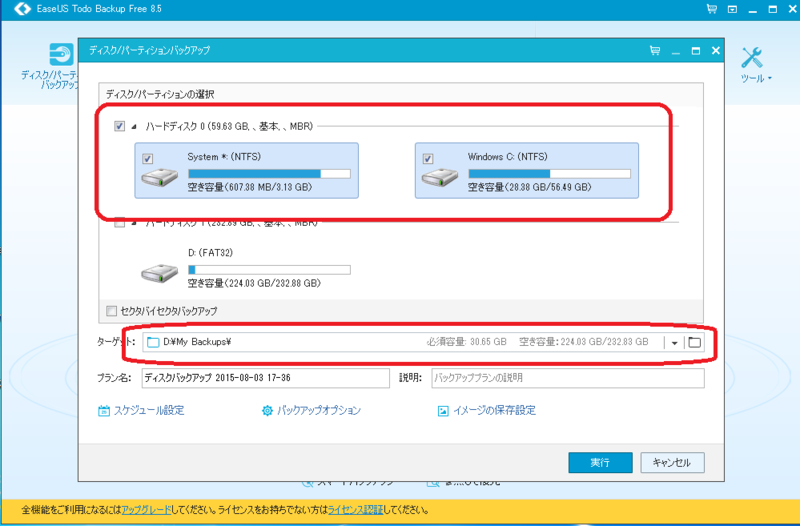Click the アップグレード link in yellow bar
800x526 pixels.
click(x=146, y=510)
